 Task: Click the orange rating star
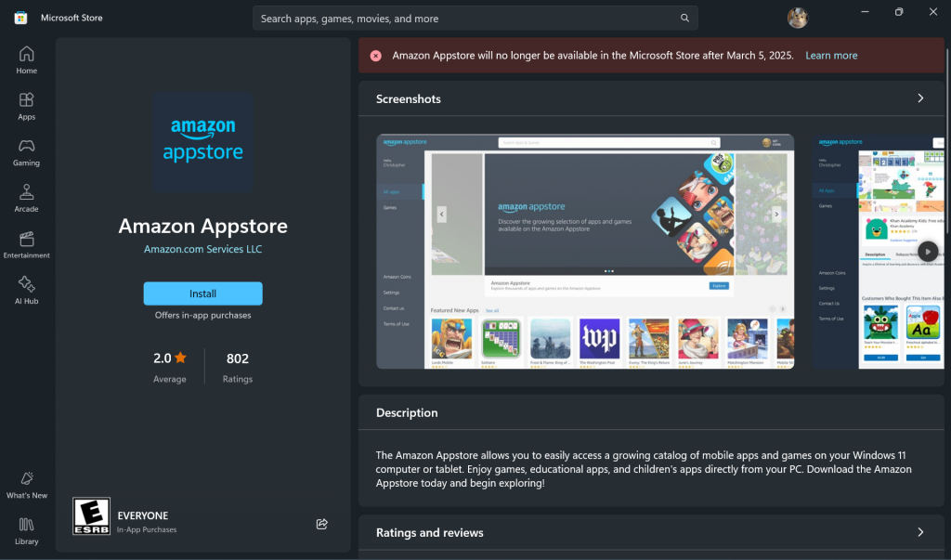(x=181, y=358)
